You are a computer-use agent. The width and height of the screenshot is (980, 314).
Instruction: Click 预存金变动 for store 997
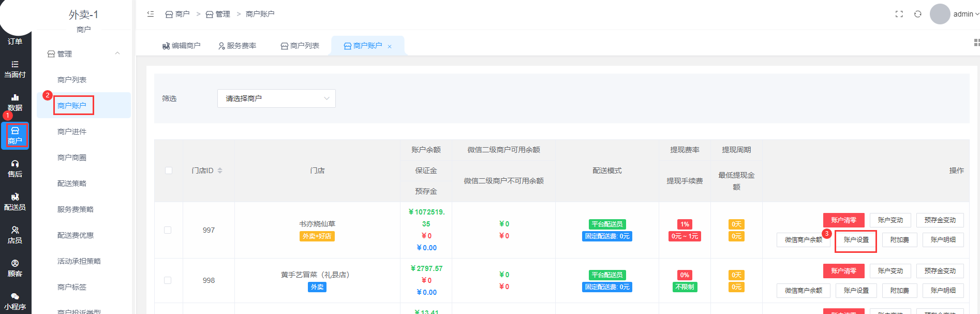pyautogui.click(x=940, y=220)
